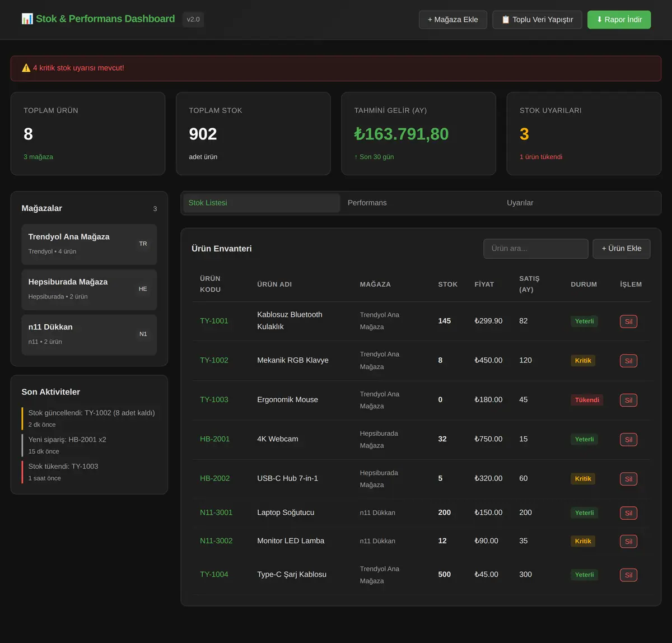Open the Uyarılar tab
The height and width of the screenshot is (643, 672).
pos(580,203)
